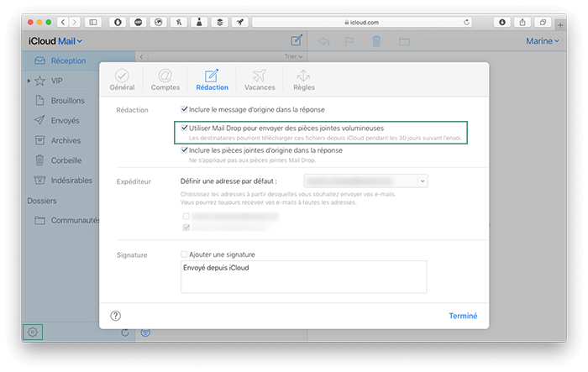Click the compose new message icon

click(x=296, y=40)
